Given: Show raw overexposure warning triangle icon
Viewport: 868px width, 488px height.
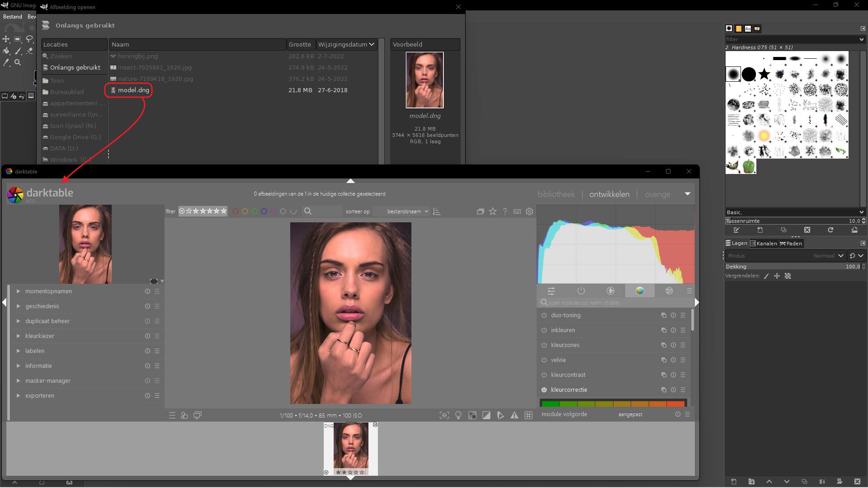Looking at the screenshot, I should tap(514, 415).
